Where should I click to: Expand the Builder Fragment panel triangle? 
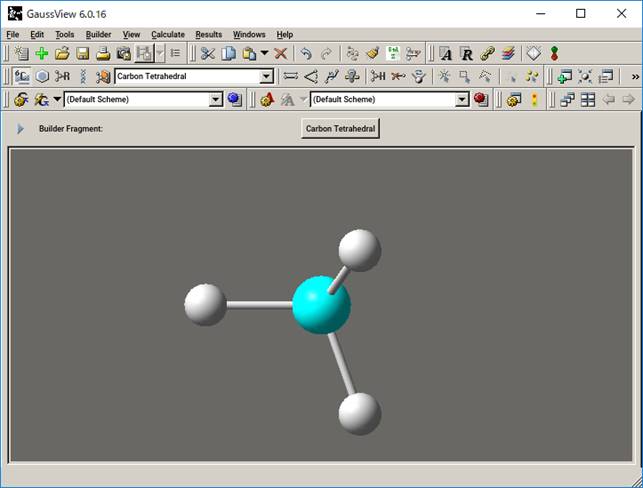click(19, 129)
